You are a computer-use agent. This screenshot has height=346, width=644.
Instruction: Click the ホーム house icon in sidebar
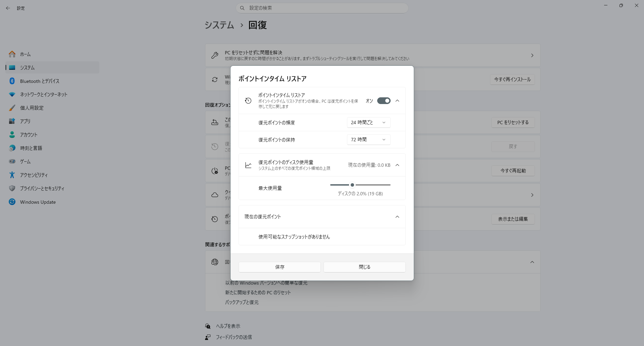pos(12,54)
